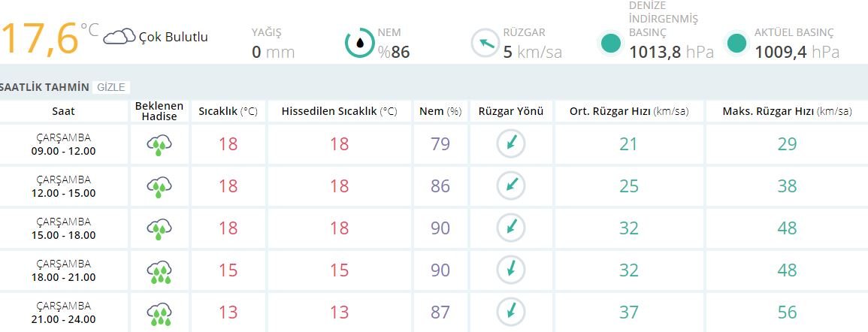
Task: Click the Maks. Rüzgar Hızı column header
Action: tap(787, 111)
